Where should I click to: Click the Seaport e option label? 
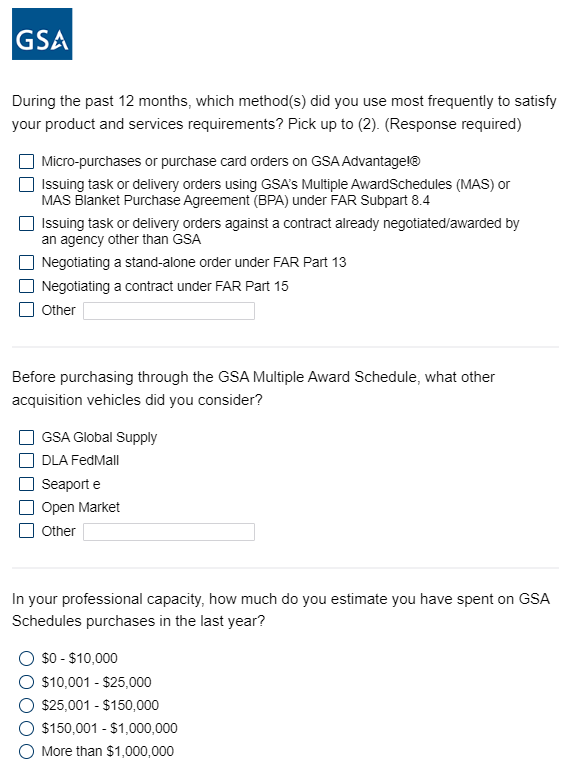click(x=71, y=484)
